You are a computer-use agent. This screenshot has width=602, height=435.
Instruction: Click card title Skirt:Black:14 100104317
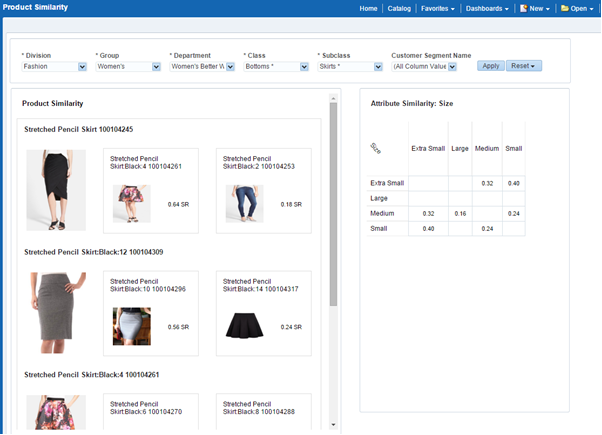coord(260,285)
